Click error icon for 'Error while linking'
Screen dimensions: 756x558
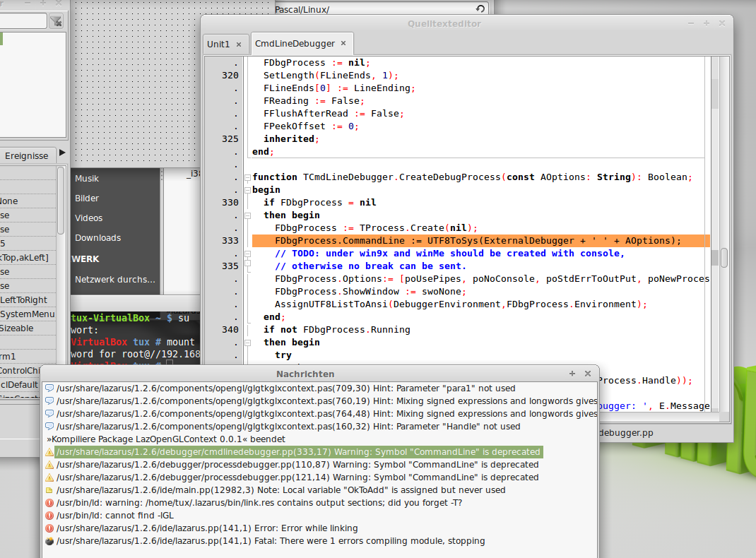(x=49, y=528)
